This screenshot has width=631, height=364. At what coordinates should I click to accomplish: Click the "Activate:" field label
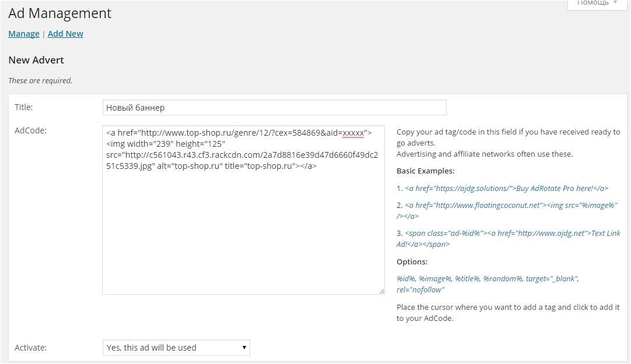30,348
